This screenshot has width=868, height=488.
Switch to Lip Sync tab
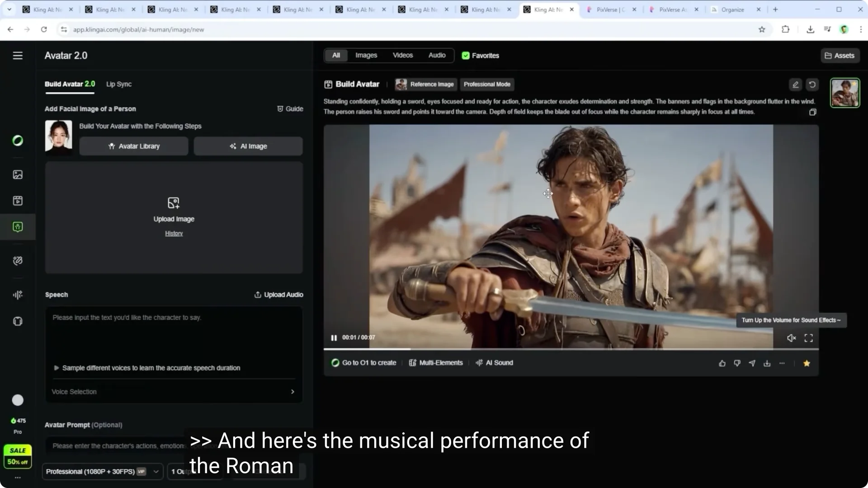pyautogui.click(x=119, y=84)
